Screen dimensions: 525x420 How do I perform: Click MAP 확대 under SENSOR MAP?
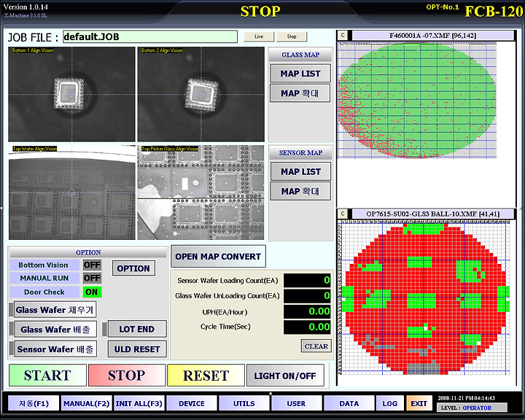coord(300,191)
